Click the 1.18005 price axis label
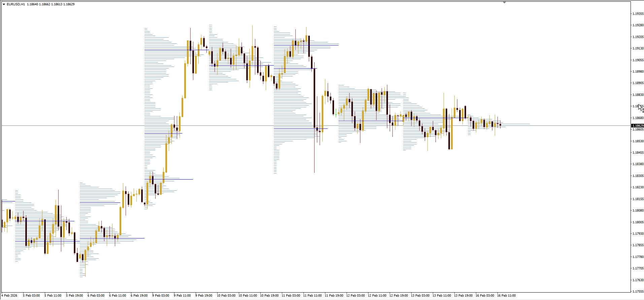The image size is (644, 300). (x=638, y=222)
